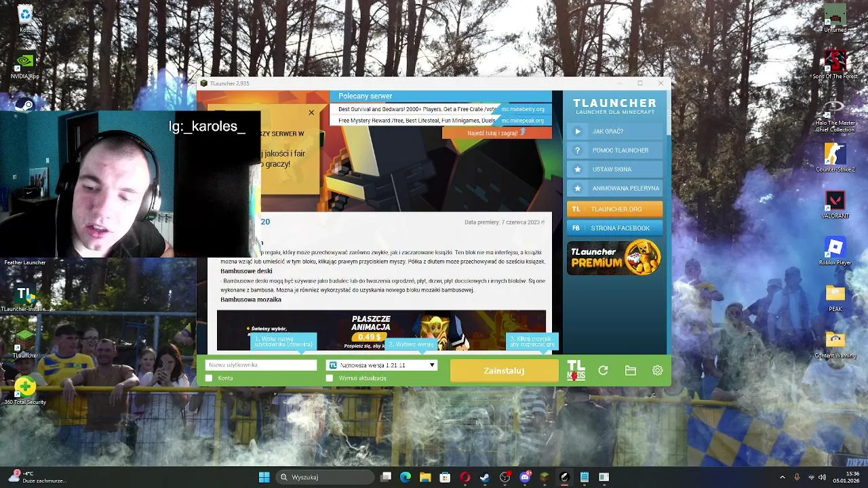Viewport: 868px width, 488px height.
Task: Click Bambusowa mozaika heading text
Action: click(251, 300)
